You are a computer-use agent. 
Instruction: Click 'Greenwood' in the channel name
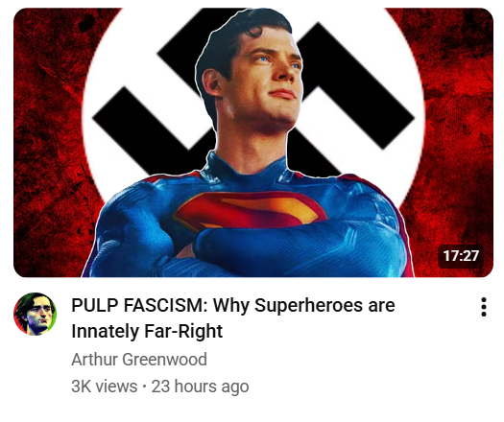(x=164, y=359)
